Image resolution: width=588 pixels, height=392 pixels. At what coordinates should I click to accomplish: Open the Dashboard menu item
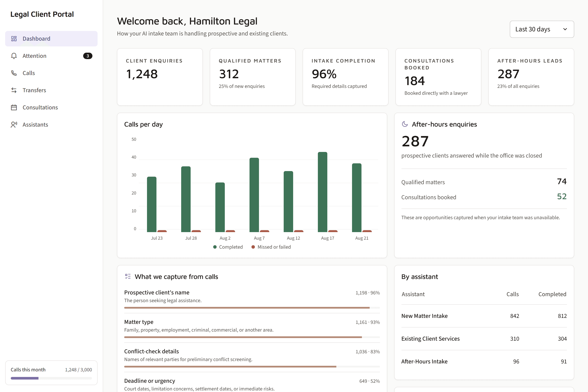(x=51, y=38)
